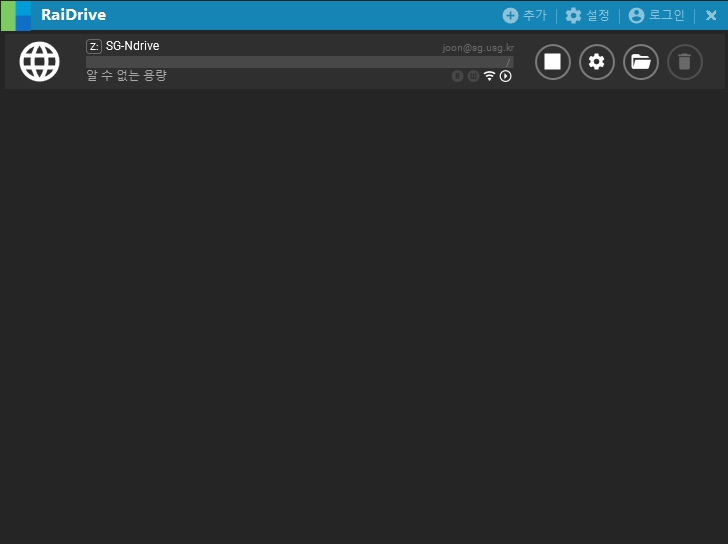Stop the SG-Ndrive connection with the square button
This screenshot has height=544, width=728.
552,62
